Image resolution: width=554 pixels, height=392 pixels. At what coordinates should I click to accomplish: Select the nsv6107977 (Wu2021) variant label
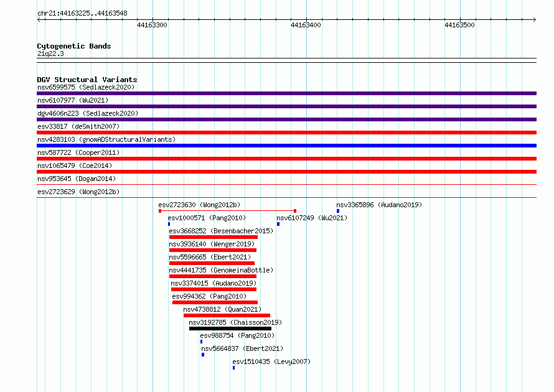click(73, 100)
